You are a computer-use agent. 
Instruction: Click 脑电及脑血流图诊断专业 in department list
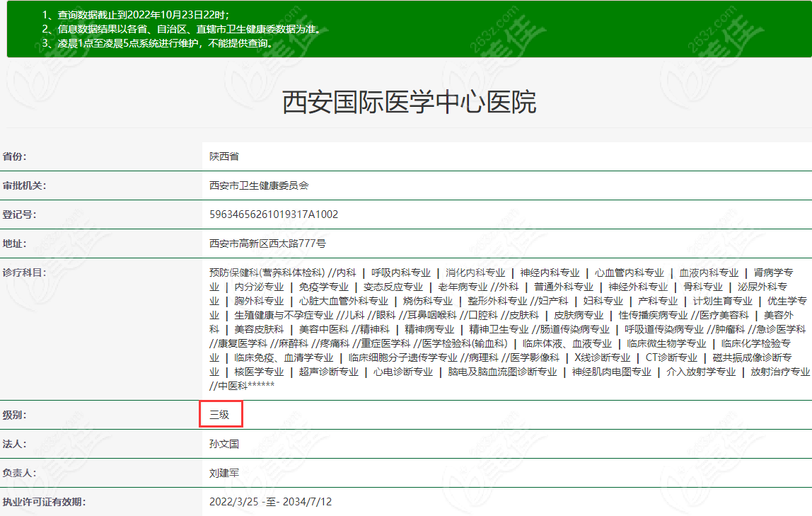click(502, 372)
